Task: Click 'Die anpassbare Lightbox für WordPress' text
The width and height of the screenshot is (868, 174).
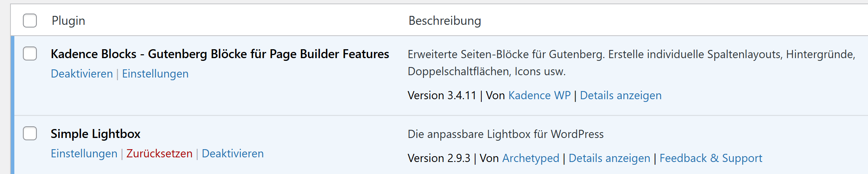Action: pos(505,134)
